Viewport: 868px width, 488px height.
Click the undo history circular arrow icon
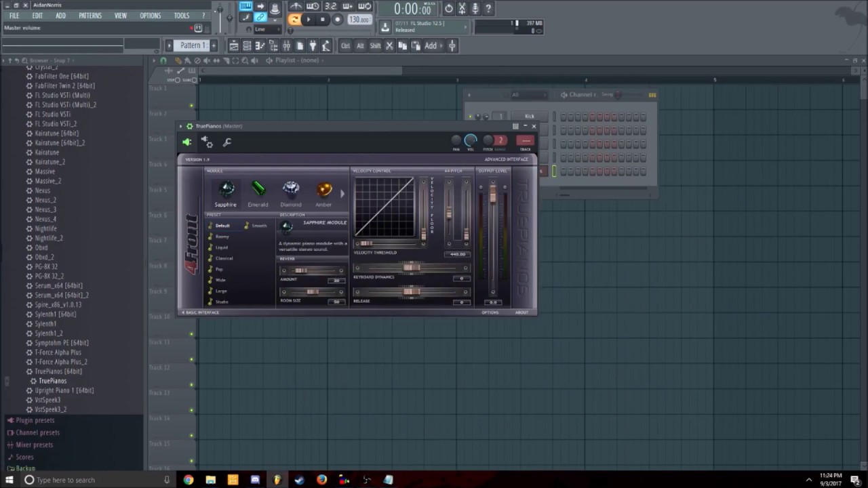(448, 9)
